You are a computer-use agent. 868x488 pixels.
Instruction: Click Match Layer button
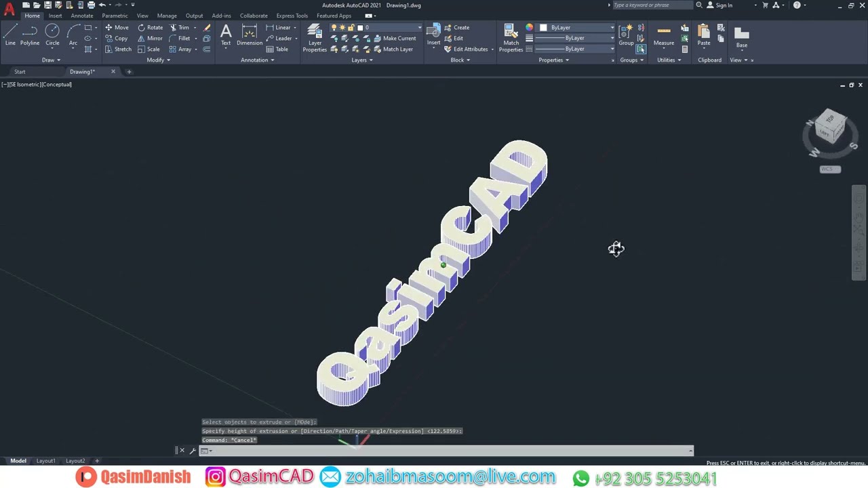click(x=393, y=49)
